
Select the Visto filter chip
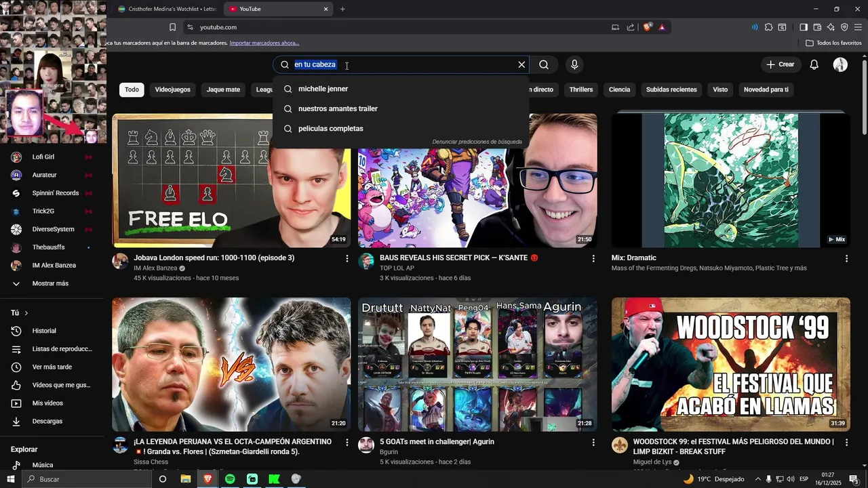click(x=720, y=89)
